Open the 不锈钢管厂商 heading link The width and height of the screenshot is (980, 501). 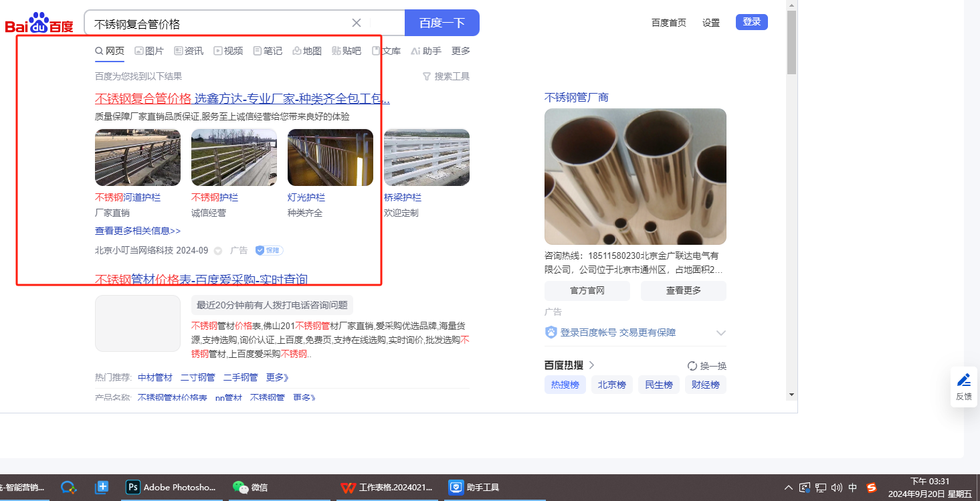point(577,98)
